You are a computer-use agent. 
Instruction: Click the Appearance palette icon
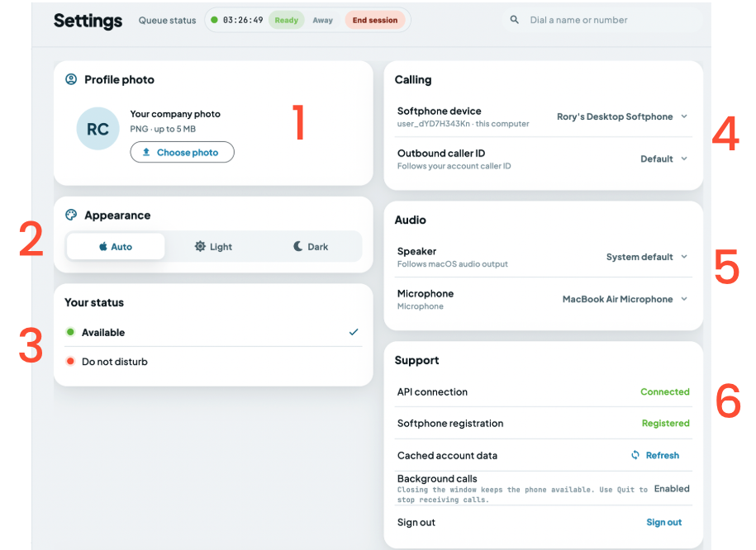point(71,215)
